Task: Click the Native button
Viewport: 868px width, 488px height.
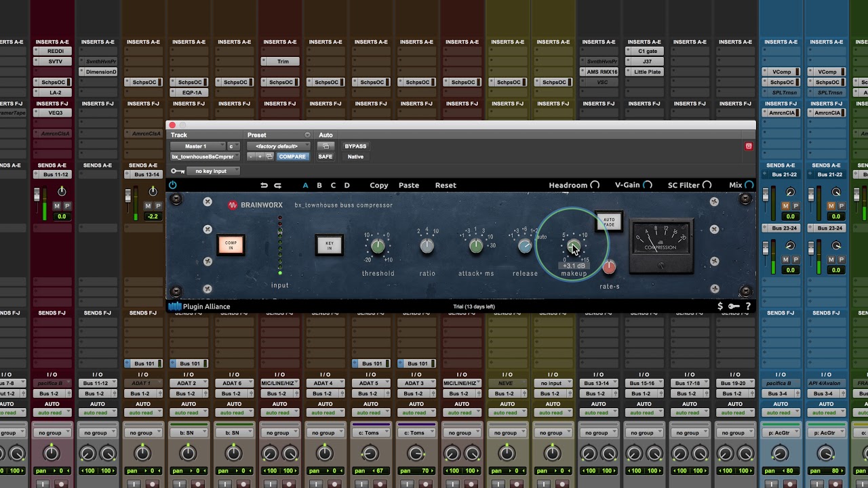Action: point(355,157)
